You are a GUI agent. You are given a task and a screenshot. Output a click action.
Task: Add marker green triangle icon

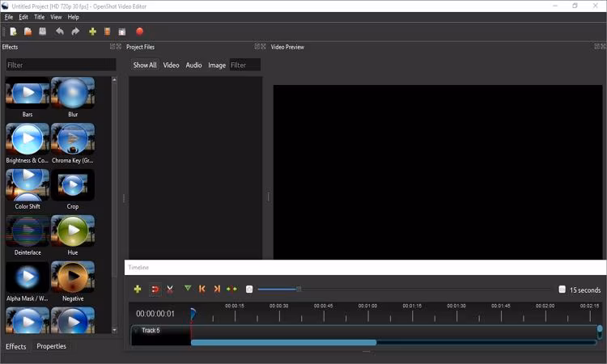[188, 288]
